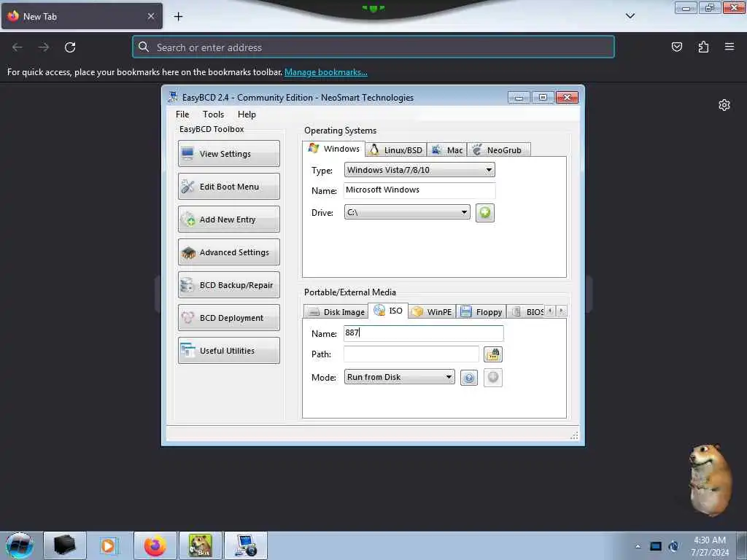Expand the Drive dropdown showing C:\
Image resolution: width=747 pixels, height=560 pixels.
tap(407, 212)
